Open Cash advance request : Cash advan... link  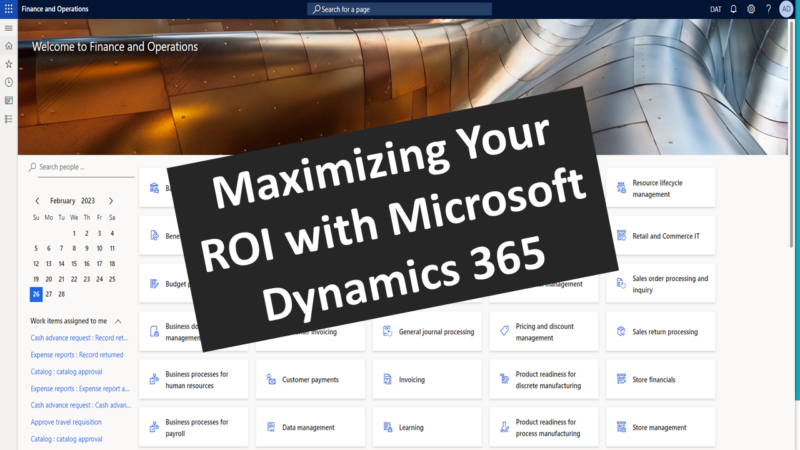(x=81, y=405)
